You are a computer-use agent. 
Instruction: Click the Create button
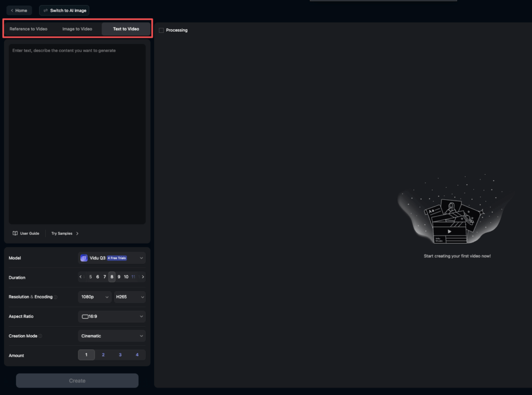coord(77,381)
